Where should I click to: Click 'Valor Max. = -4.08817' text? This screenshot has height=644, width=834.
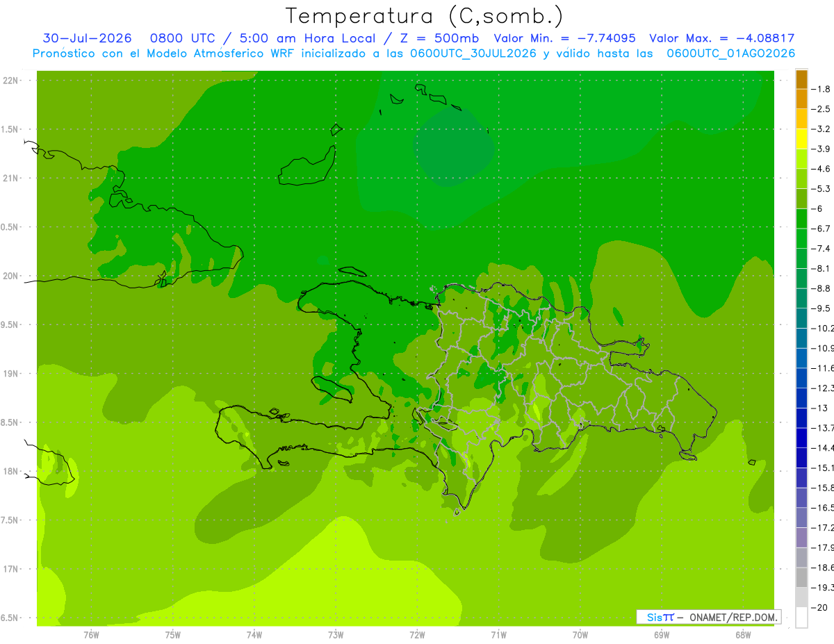(x=721, y=38)
